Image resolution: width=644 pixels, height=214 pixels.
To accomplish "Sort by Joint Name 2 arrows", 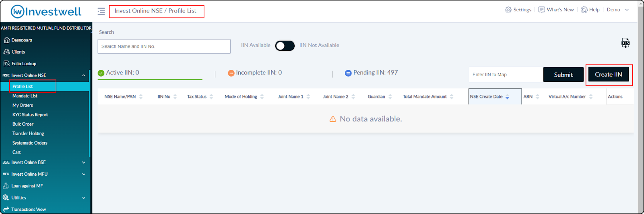I will (x=353, y=97).
